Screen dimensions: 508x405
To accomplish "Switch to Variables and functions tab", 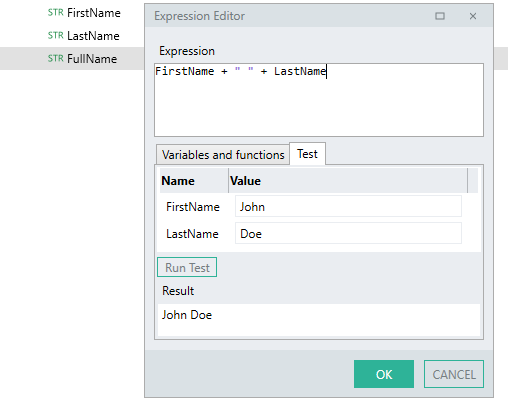I will (x=223, y=155).
